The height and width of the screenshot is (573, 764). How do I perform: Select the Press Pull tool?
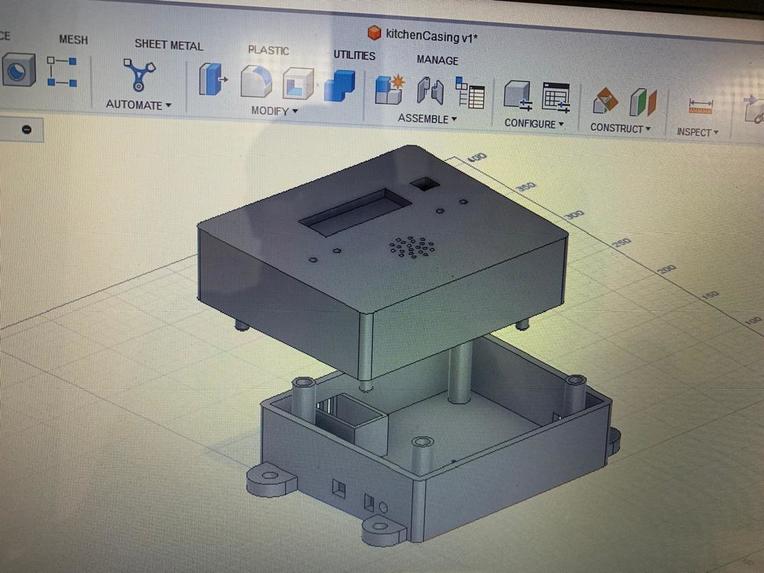[x=213, y=79]
